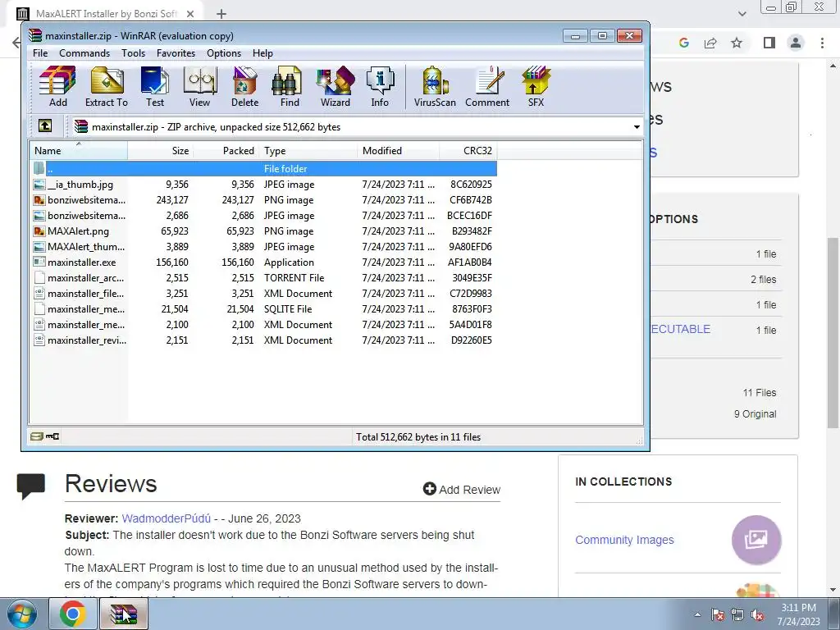Show hidden tray icons arrow
Viewport: 840px width, 630px height.
point(697,614)
